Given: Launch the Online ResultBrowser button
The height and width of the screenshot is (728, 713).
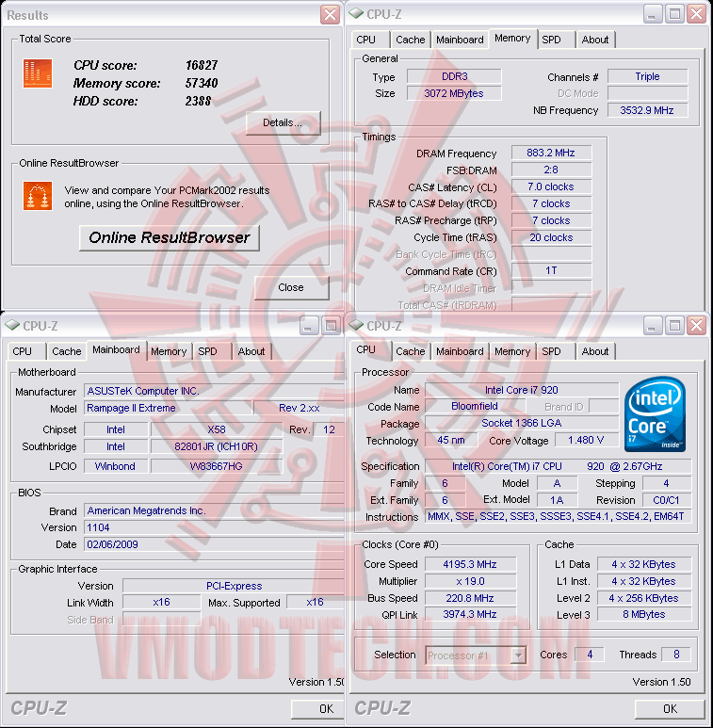Looking at the screenshot, I should point(170,237).
